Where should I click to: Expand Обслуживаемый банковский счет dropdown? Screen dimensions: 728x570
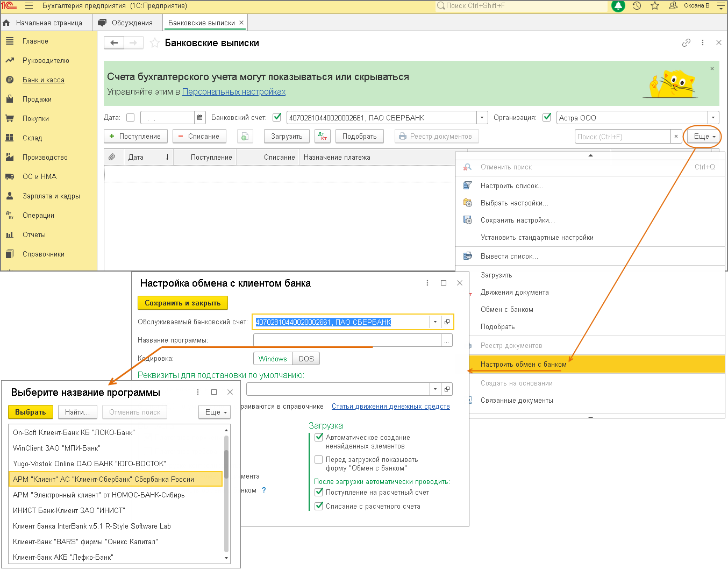(435, 322)
